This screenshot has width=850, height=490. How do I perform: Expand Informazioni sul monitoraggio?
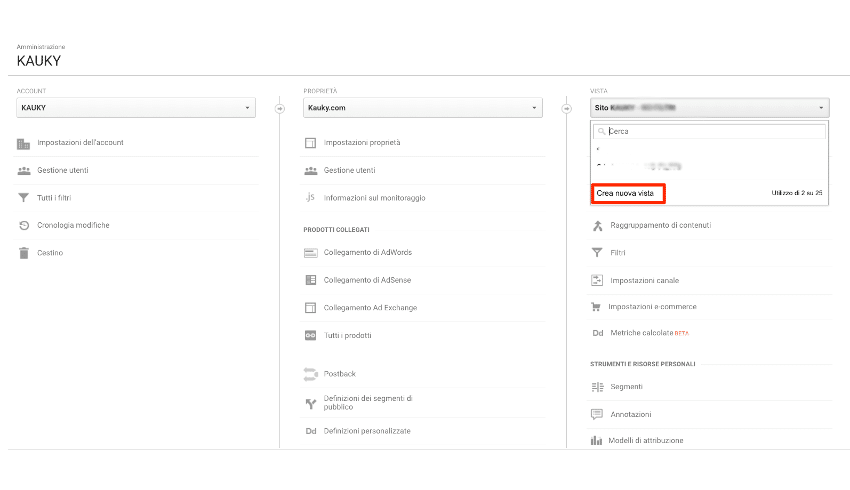coord(375,198)
